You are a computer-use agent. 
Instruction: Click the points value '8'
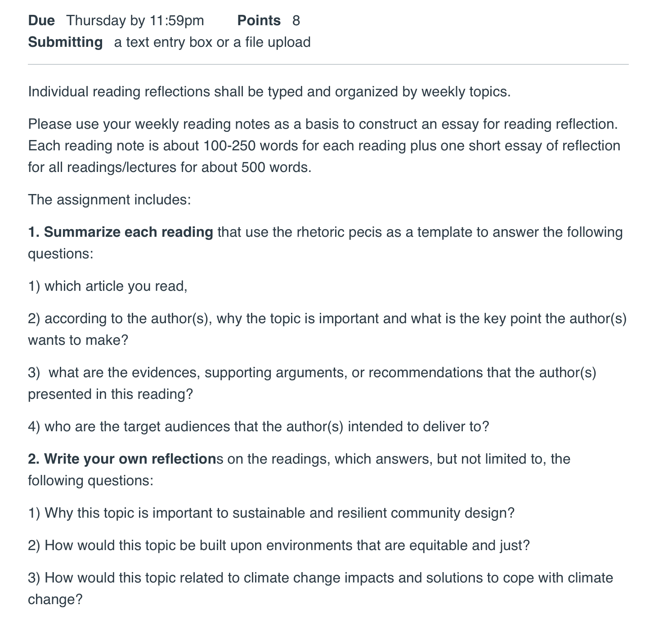[x=296, y=21]
